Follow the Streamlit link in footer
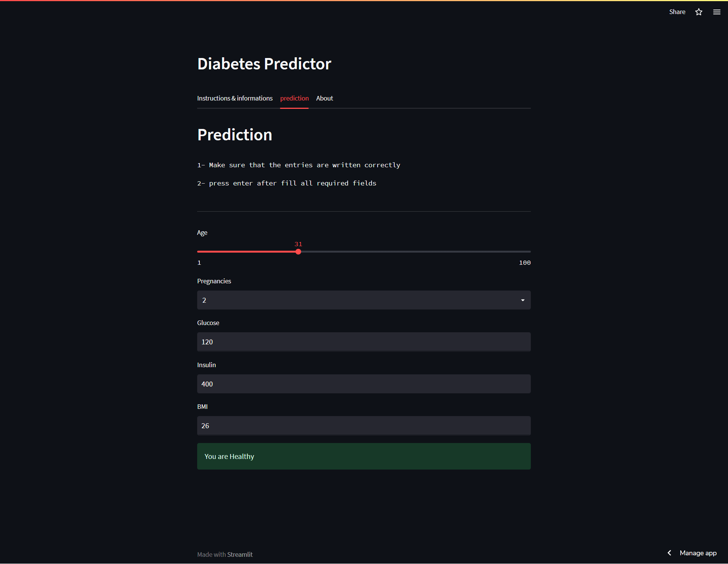The width and height of the screenshot is (728, 564). [240, 555]
